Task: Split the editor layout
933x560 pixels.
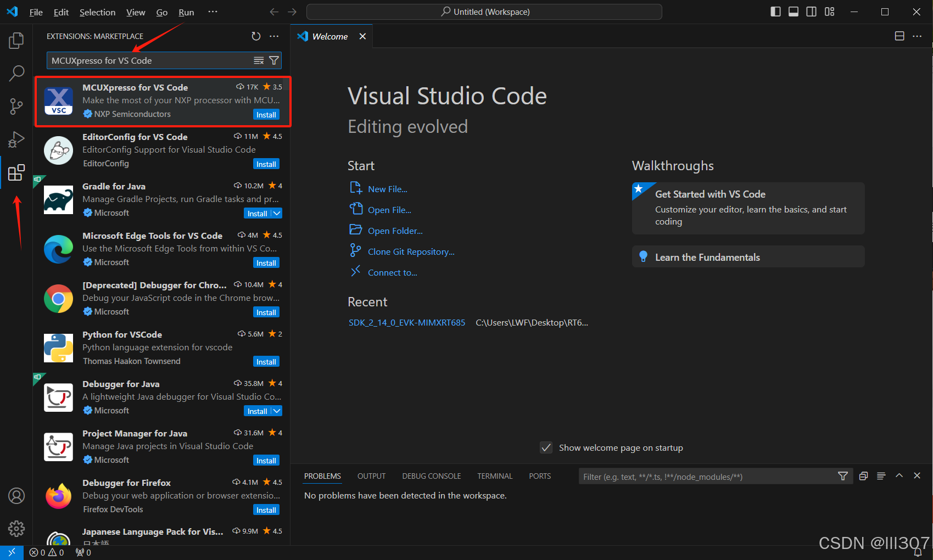Action: click(x=900, y=36)
